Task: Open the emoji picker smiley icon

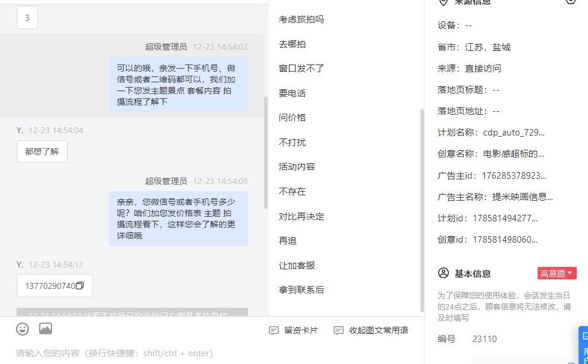Action: click(23, 329)
